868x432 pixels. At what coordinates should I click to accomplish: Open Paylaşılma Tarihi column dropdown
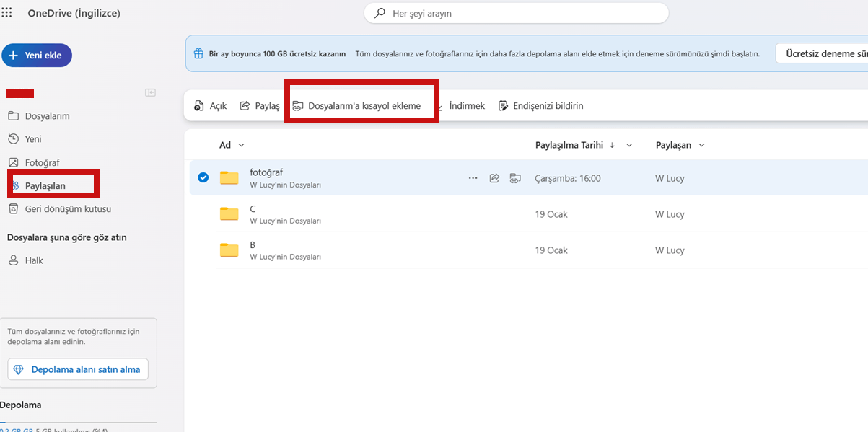629,145
